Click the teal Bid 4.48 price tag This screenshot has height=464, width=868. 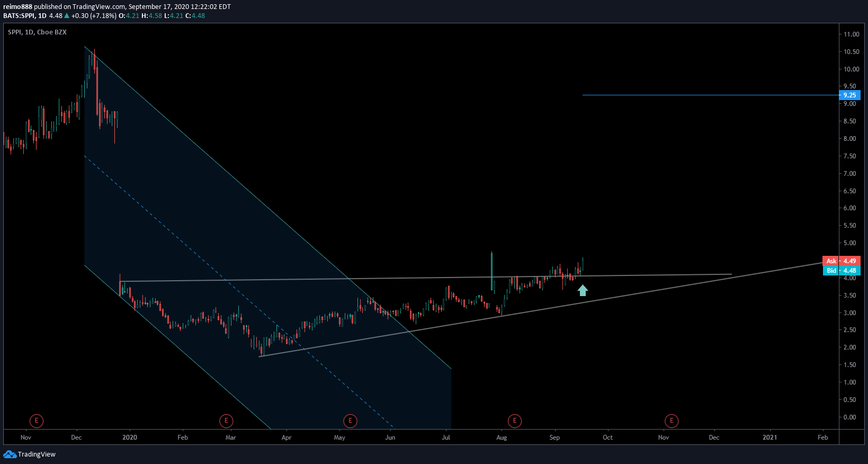coord(842,271)
